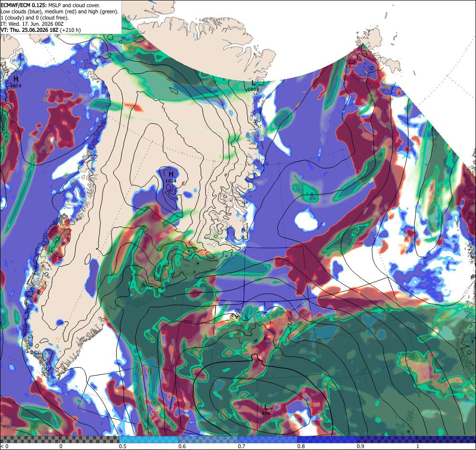Click the Low clouds (blue) description line
This screenshot has width=476, height=450.
click(x=59, y=11)
